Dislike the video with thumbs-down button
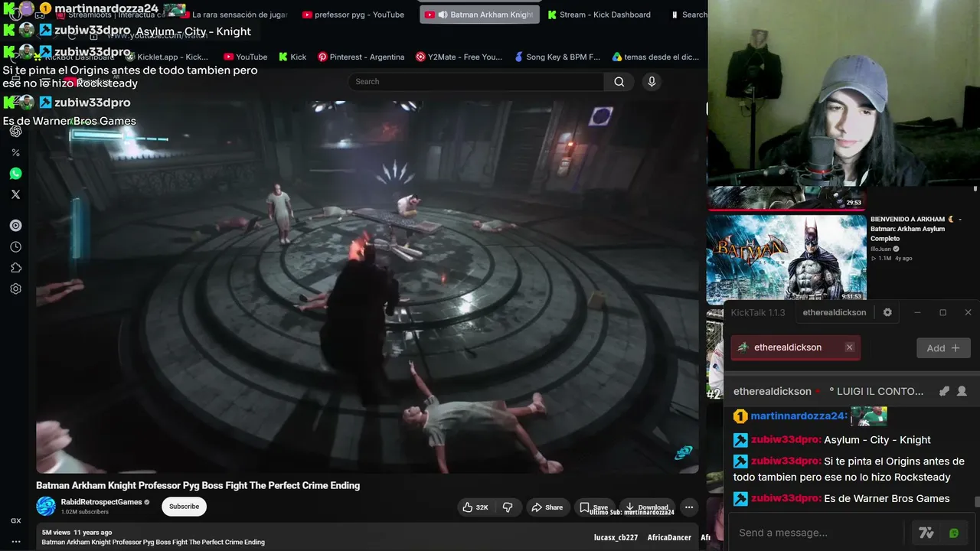Screen dimensions: 980x551 coord(508,507)
